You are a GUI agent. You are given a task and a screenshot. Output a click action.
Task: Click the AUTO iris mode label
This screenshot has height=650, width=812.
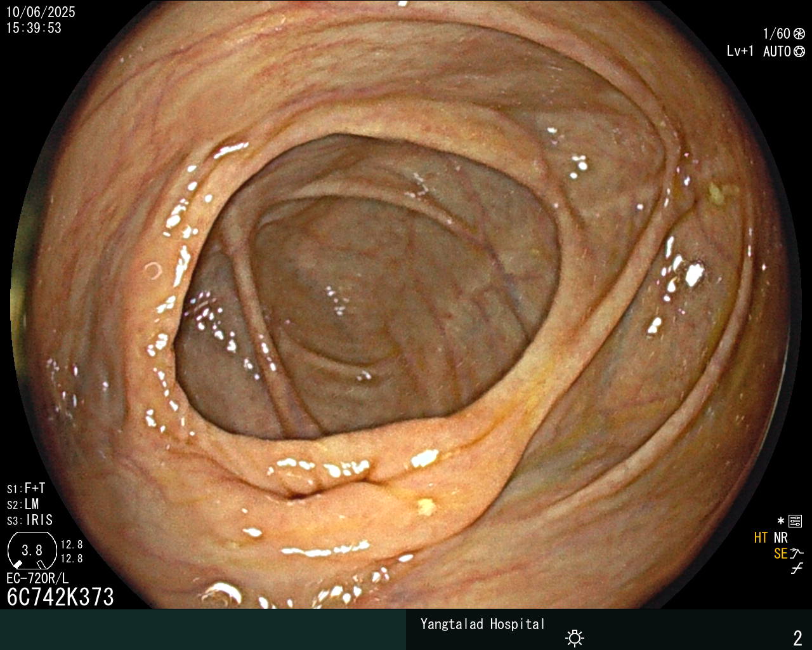[777, 51]
